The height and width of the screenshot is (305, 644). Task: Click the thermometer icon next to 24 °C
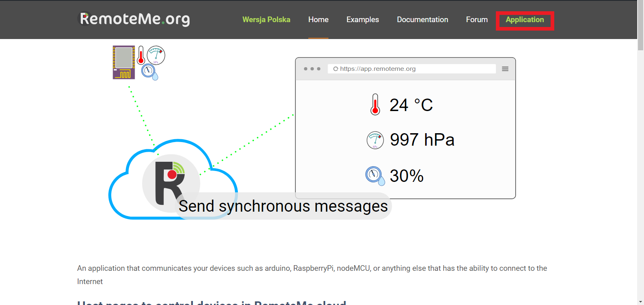click(x=375, y=105)
